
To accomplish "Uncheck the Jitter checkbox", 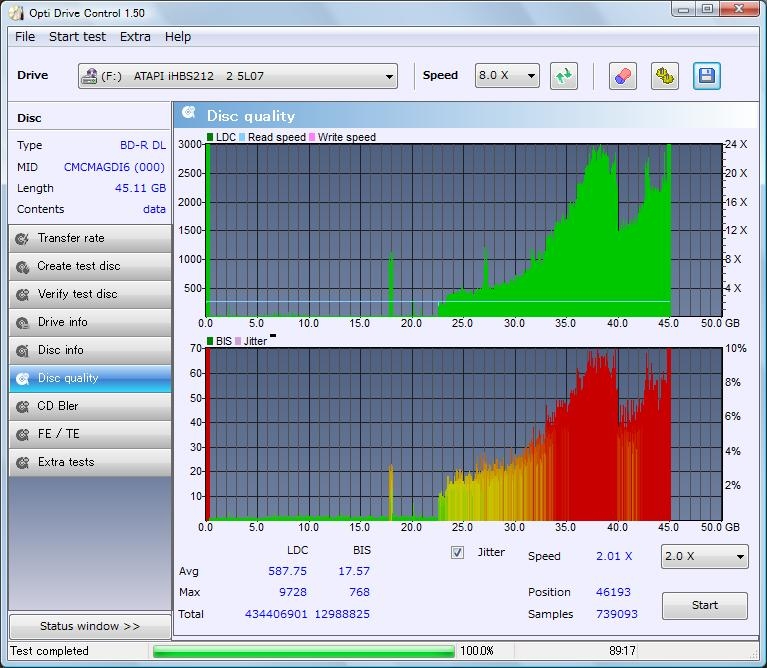I will coord(458,552).
